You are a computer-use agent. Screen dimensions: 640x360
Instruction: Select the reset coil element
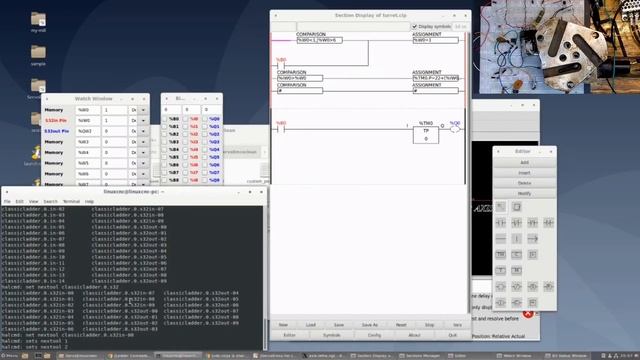click(x=549, y=287)
